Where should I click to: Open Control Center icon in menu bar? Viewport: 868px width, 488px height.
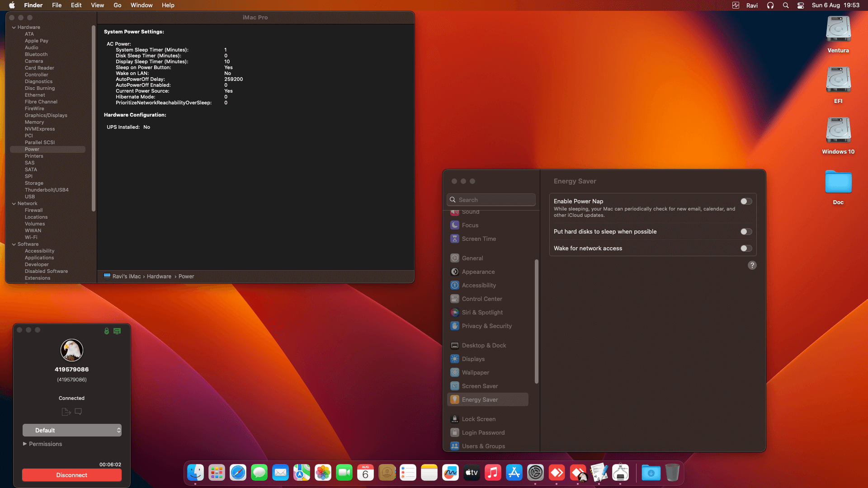pyautogui.click(x=801, y=5)
